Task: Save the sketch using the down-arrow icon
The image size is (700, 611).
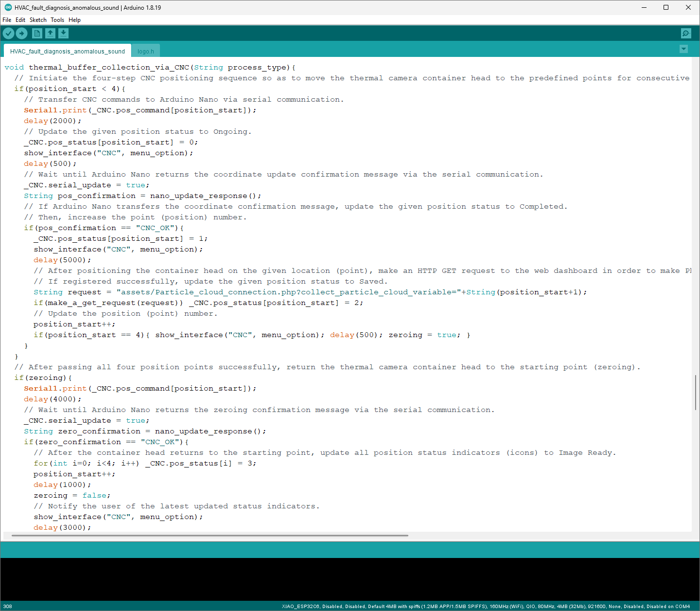Action: pyautogui.click(x=64, y=33)
